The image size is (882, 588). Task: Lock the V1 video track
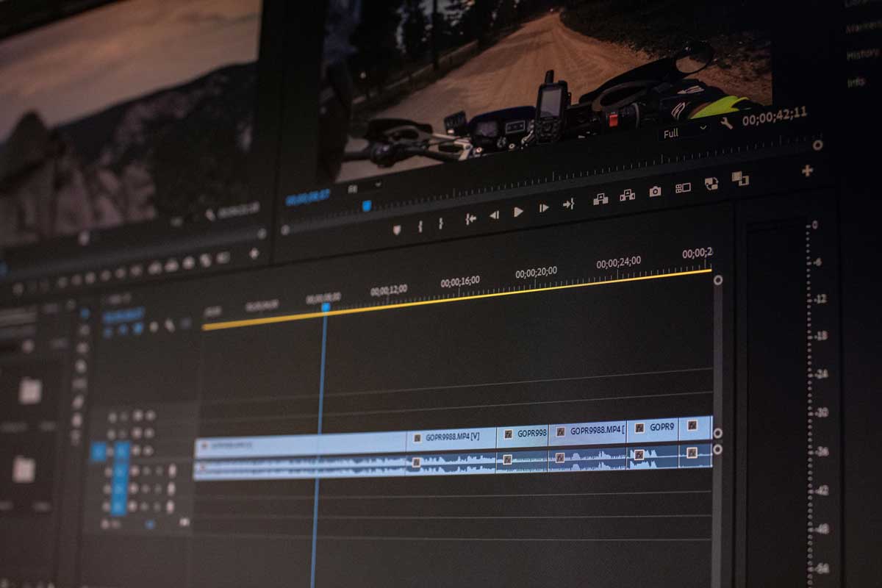(x=146, y=451)
